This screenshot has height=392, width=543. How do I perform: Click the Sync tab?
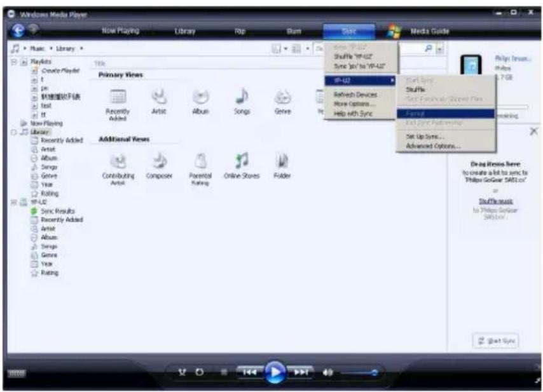(349, 31)
